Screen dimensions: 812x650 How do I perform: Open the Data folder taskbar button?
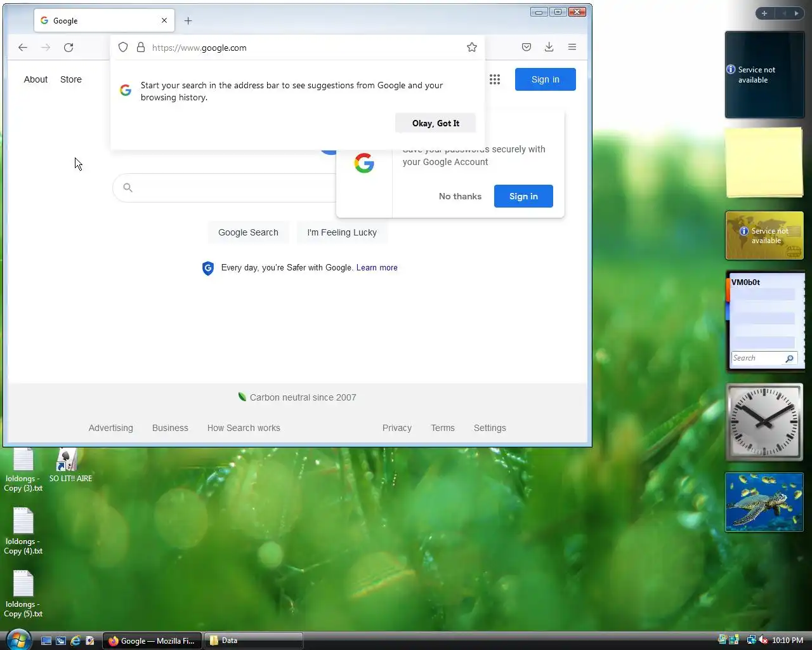pyautogui.click(x=254, y=640)
